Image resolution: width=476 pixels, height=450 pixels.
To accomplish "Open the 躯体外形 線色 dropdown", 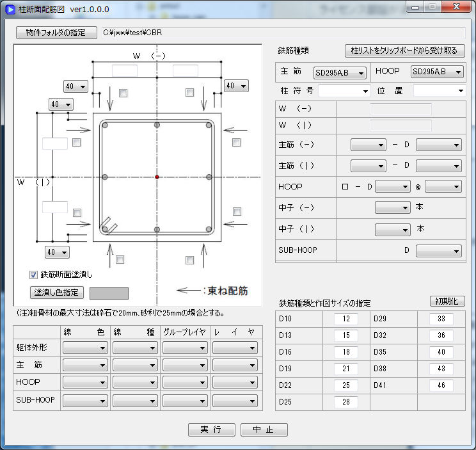I will click(x=85, y=348).
